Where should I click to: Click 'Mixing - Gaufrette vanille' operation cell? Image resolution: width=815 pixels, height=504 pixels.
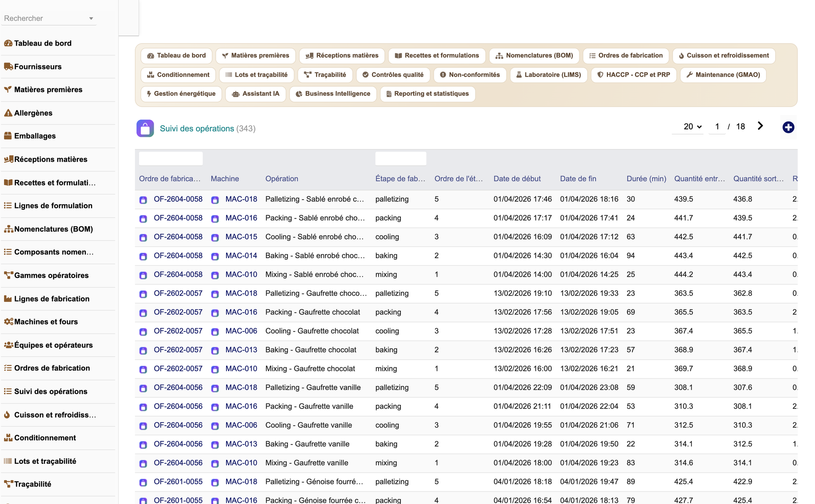tap(307, 463)
